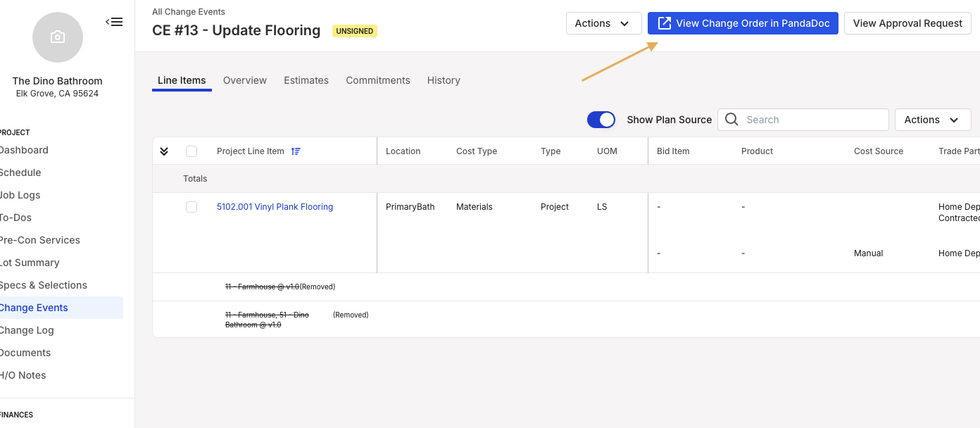Open the Estimates tab

point(306,80)
